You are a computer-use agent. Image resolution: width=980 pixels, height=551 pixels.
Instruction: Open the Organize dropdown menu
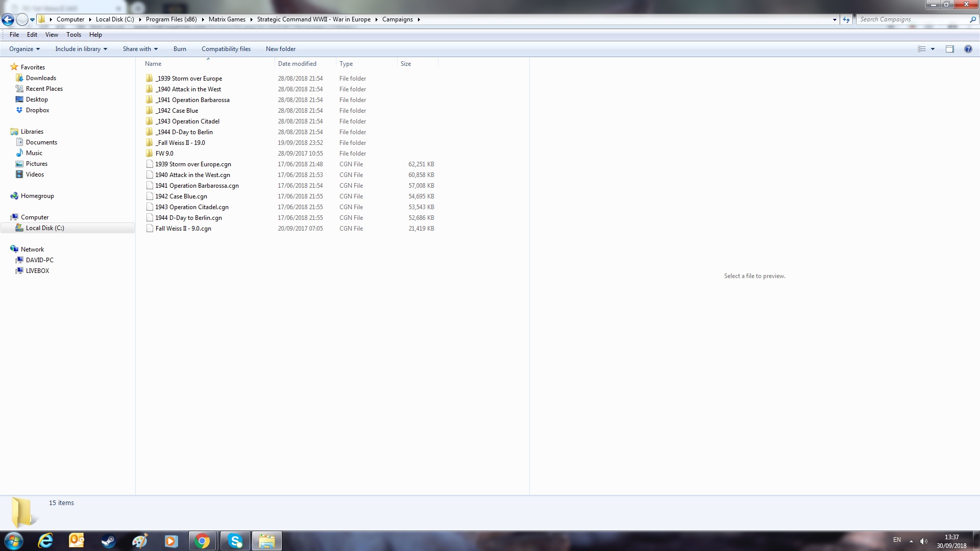pyautogui.click(x=24, y=49)
